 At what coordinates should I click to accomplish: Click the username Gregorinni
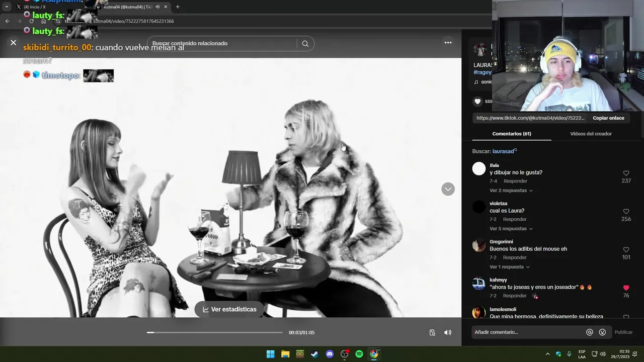501,242
